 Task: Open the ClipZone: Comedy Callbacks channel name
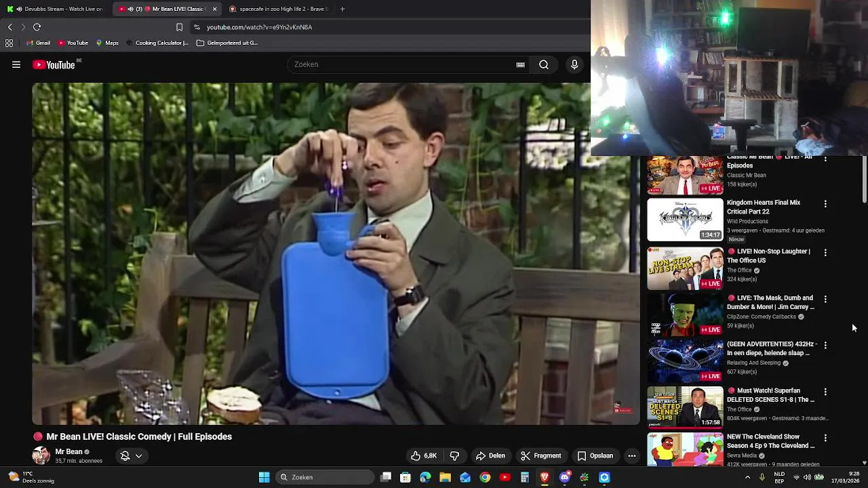[x=761, y=317]
